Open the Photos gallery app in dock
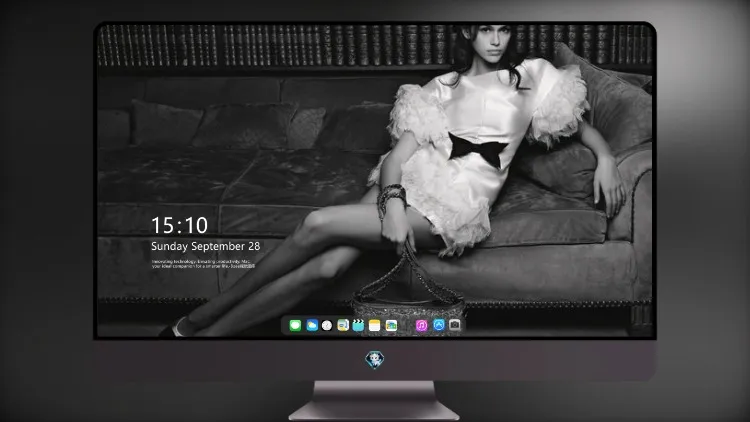 tap(391, 325)
